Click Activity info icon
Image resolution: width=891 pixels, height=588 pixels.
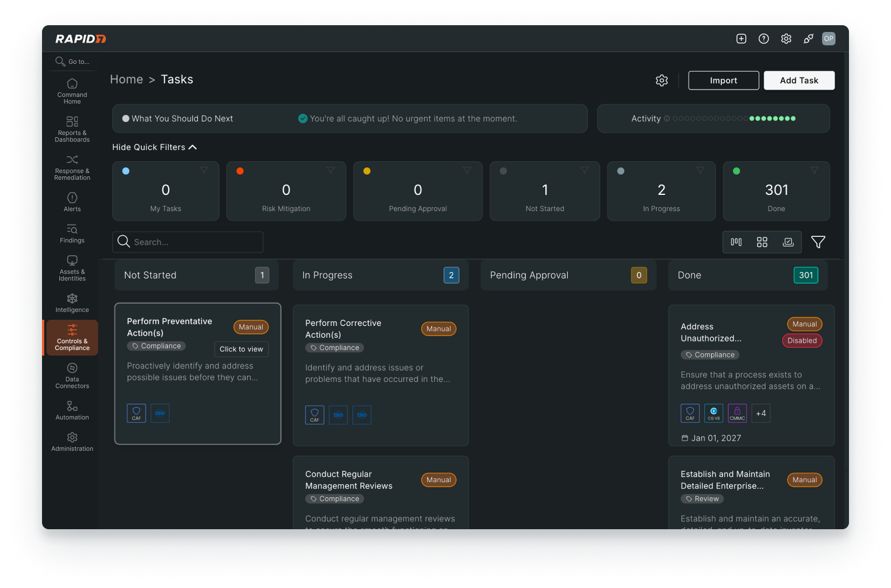(x=667, y=119)
